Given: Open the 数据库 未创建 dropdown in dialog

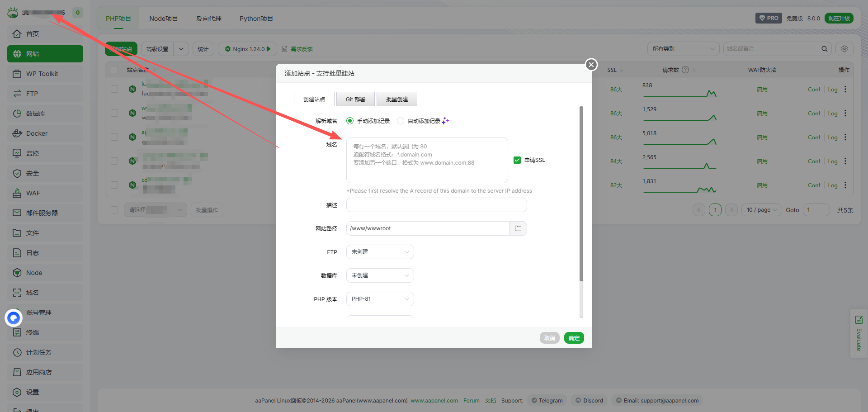Looking at the screenshot, I should click(380, 275).
